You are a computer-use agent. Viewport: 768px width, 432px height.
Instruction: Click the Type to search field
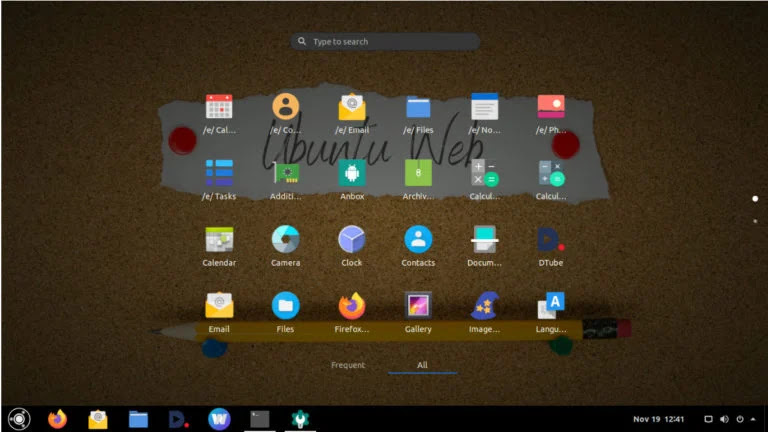385,42
